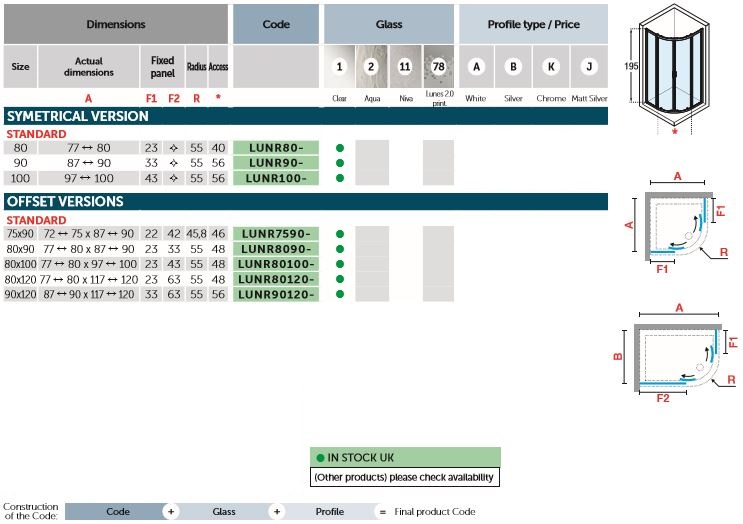Click green stock dot for LUNR90120-
Image resolution: width=743 pixels, height=524 pixels.
tap(340, 295)
